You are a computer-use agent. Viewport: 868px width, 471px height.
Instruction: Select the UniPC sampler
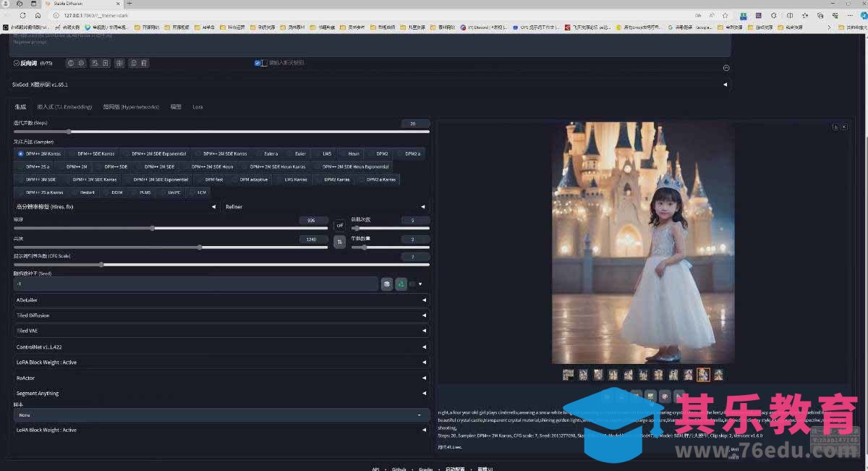click(171, 192)
